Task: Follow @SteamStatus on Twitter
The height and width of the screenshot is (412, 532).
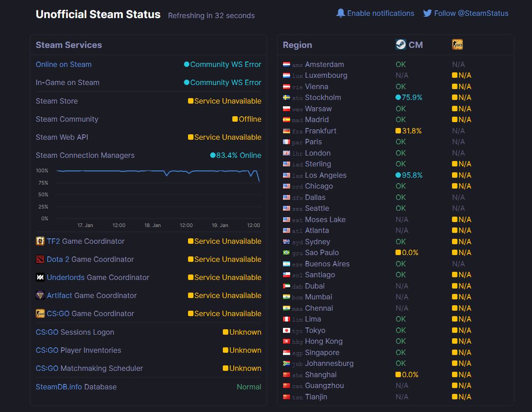Action: [471, 13]
